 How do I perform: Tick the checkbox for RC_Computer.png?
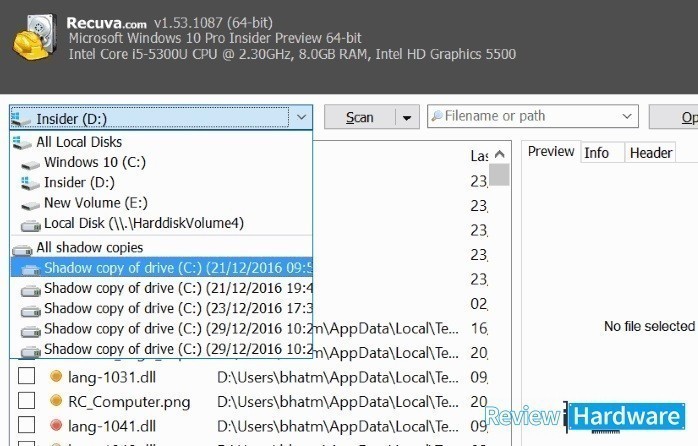pos(26,401)
